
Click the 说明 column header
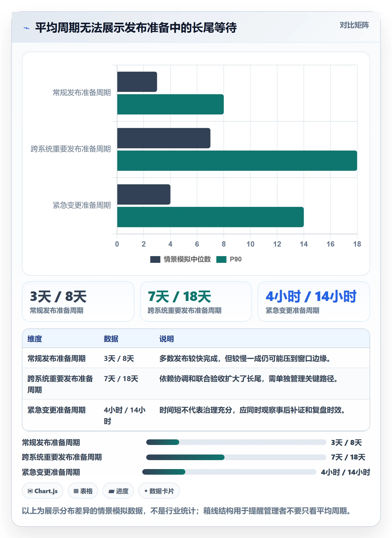point(167,339)
